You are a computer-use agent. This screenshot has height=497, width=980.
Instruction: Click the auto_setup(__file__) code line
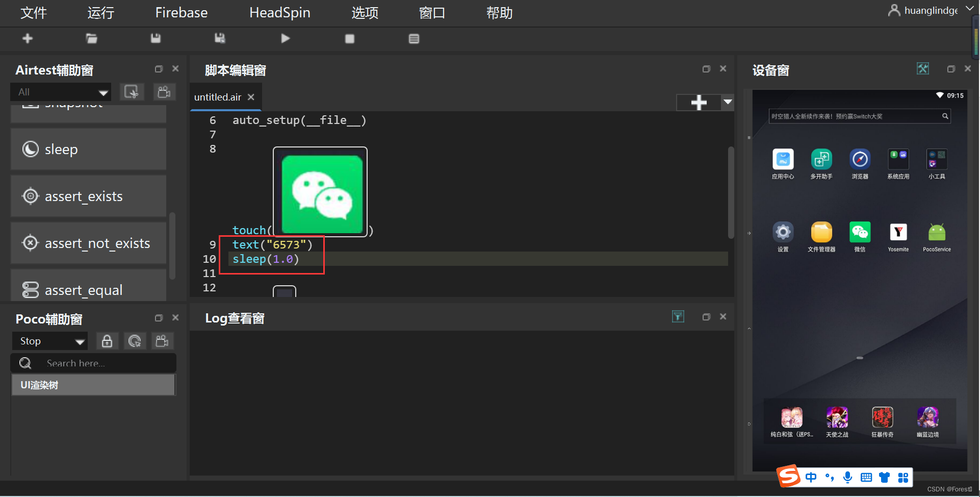pos(299,120)
